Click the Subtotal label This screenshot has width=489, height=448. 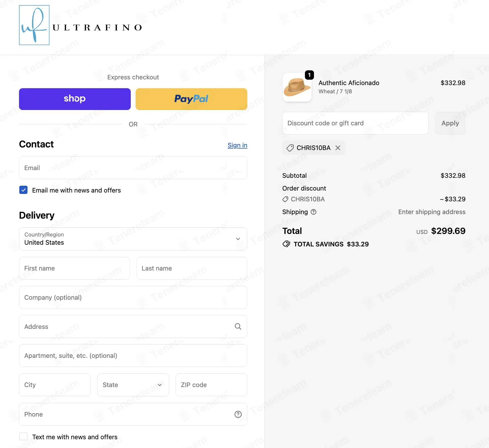pyautogui.click(x=294, y=176)
